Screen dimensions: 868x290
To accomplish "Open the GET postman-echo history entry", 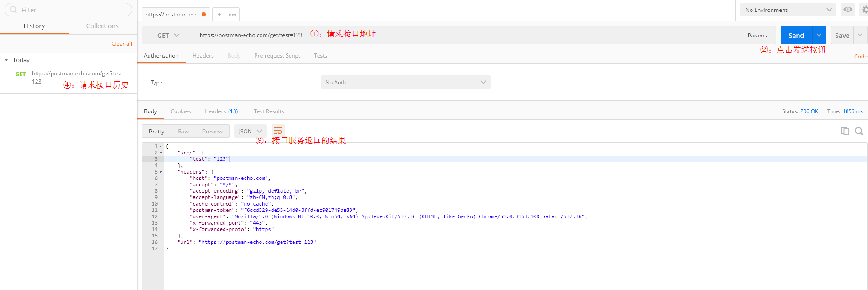I will click(x=69, y=78).
